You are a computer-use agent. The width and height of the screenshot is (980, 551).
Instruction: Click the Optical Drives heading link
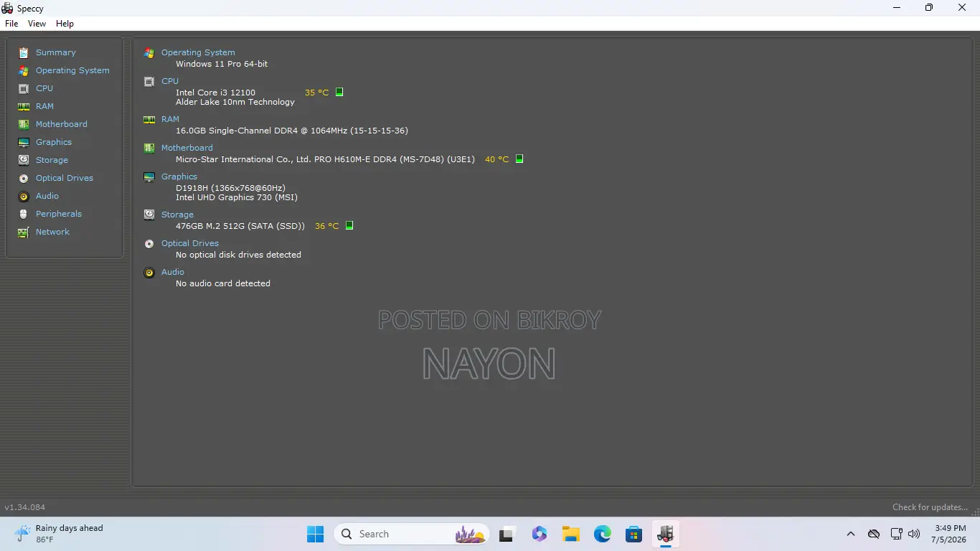(190, 243)
